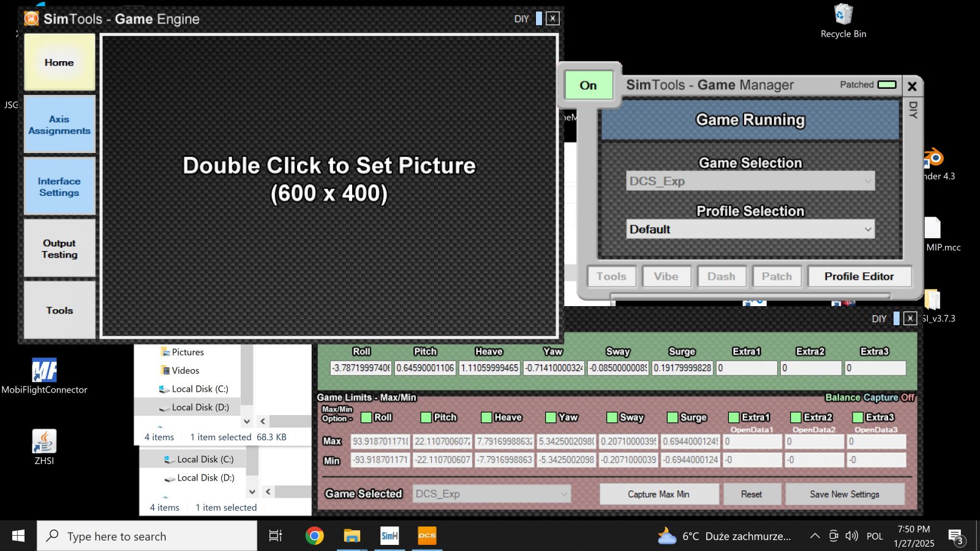Click the Pitch Min value field
This screenshot has height=551, width=980.
point(442,460)
